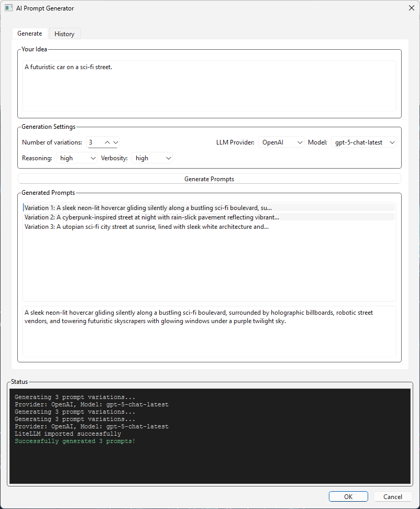Screen dimensions: 420x509
Task: Click the Generate Prompts button
Action: click(x=209, y=178)
